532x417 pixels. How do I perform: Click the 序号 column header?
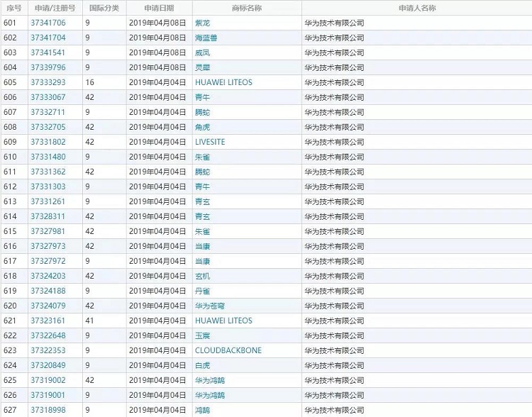point(13,8)
